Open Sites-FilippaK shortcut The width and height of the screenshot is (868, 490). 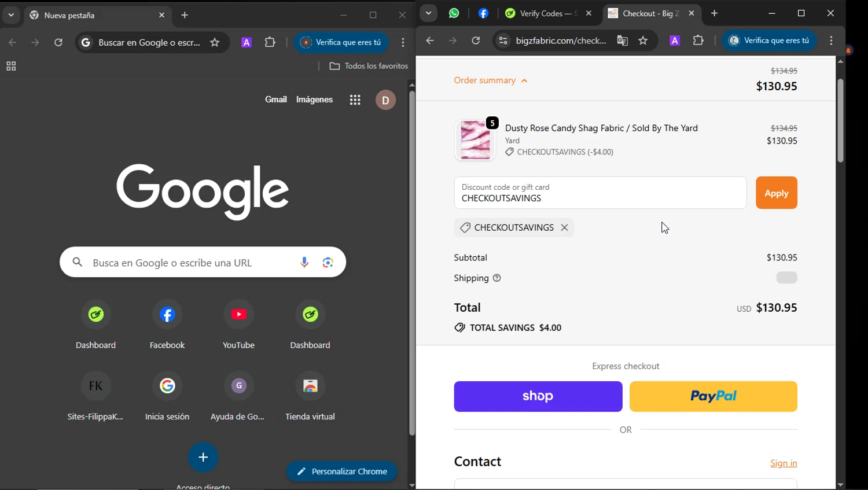tap(95, 396)
